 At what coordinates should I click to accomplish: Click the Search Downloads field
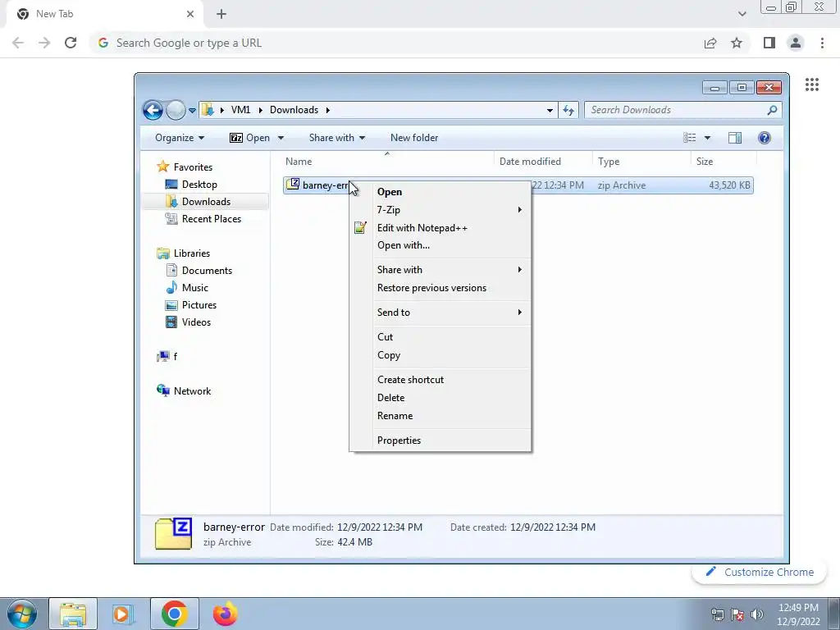pyautogui.click(x=683, y=110)
